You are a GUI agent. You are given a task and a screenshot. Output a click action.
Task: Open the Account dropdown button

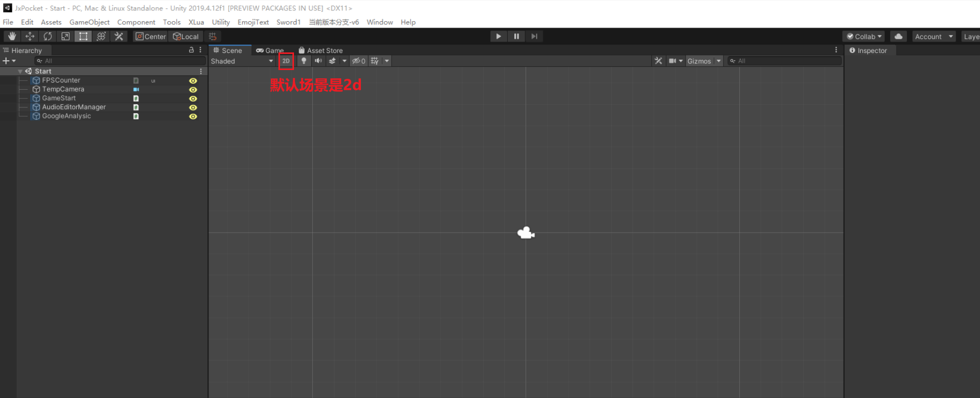(x=933, y=36)
